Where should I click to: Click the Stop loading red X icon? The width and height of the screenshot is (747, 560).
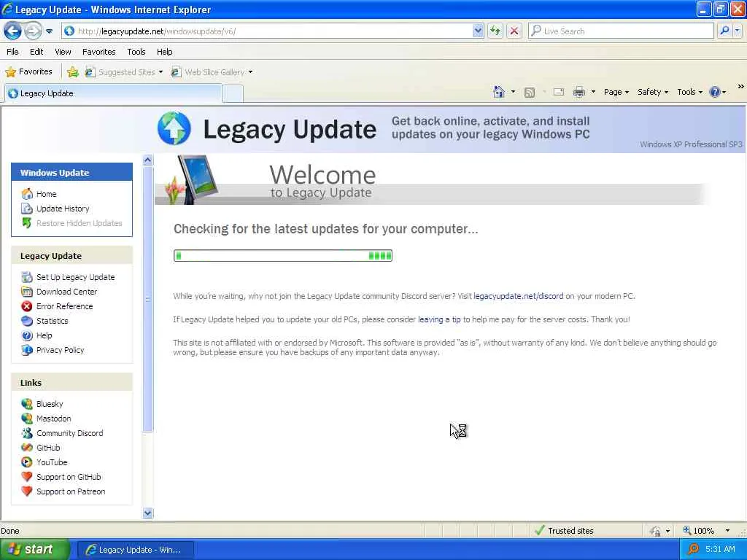514,31
